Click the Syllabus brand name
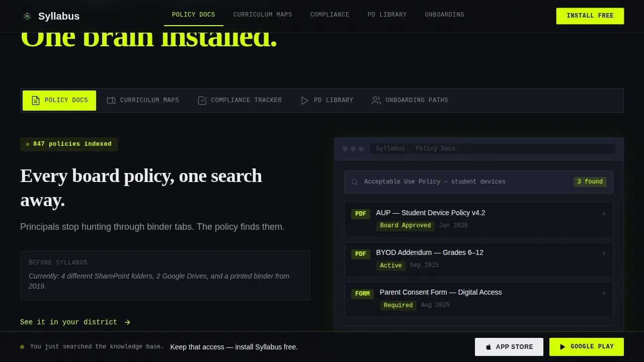644x362 pixels. 59,16
